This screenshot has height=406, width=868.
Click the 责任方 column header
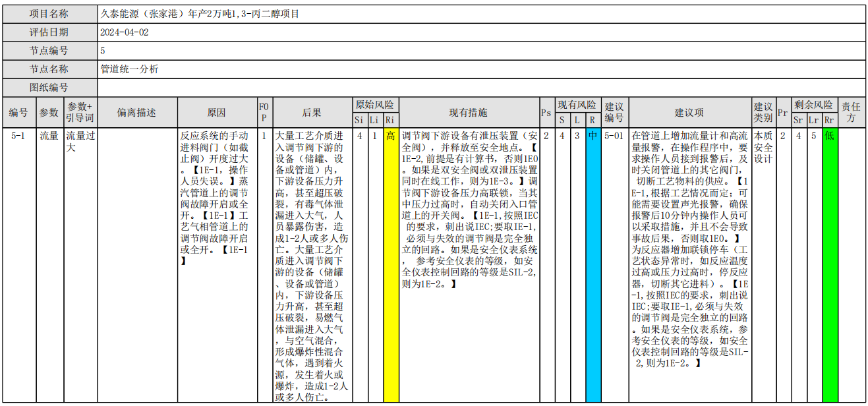[852, 113]
